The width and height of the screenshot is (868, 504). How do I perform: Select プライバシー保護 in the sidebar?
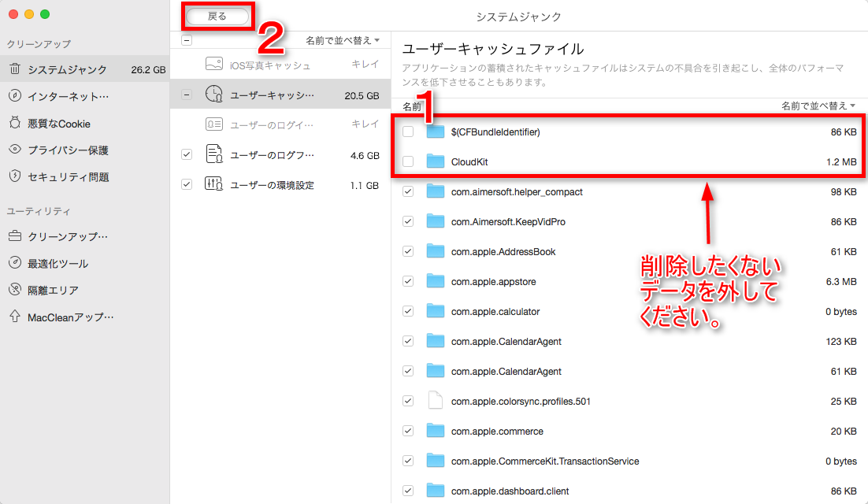[68, 150]
